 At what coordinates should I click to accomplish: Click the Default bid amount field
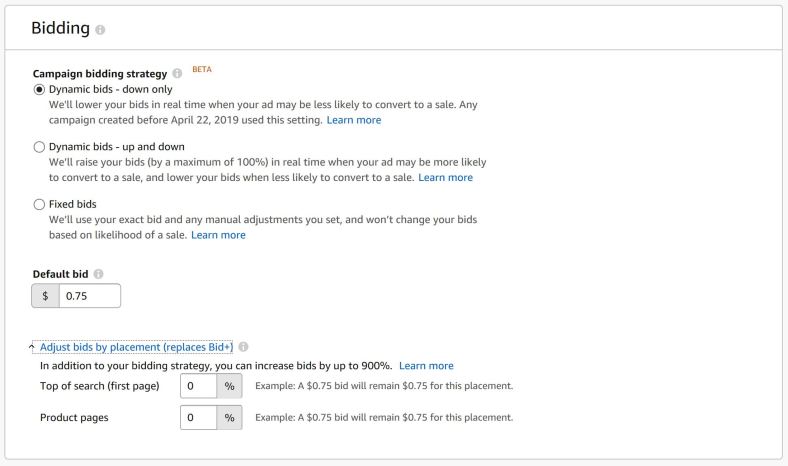89,296
